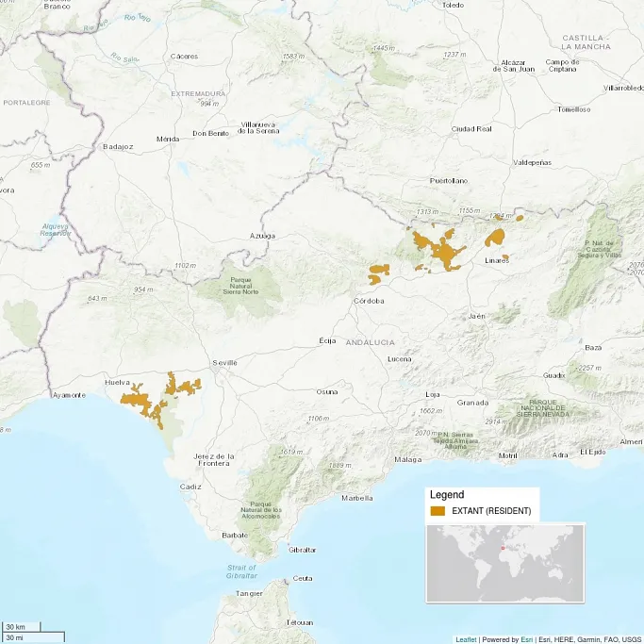
Task: Click the "Tétouan" city label
Action: click(300, 622)
